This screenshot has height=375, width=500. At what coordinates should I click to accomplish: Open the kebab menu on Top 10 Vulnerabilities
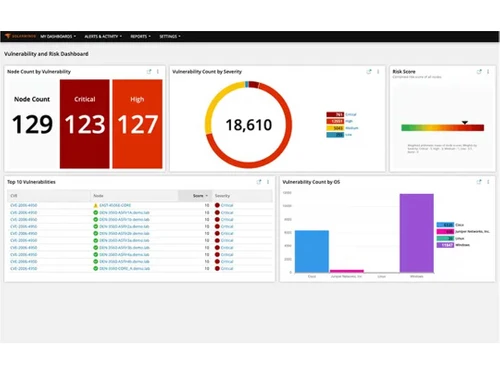point(268,182)
